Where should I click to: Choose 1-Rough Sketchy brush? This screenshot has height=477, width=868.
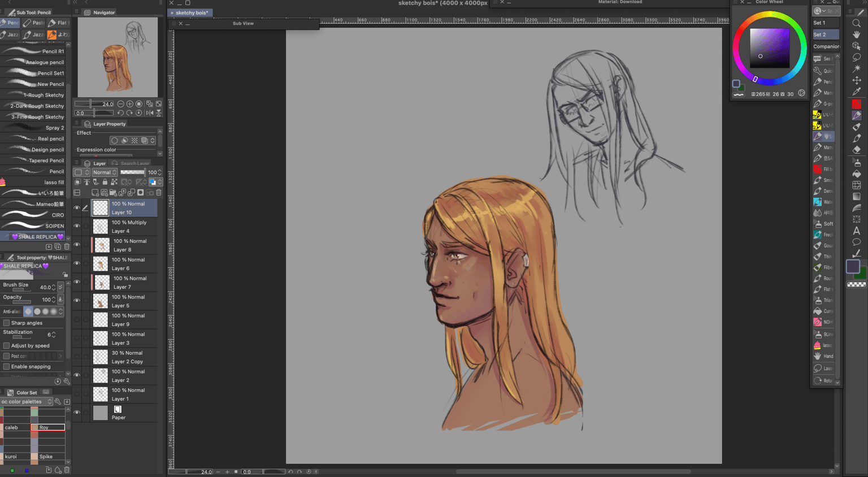tap(33, 95)
